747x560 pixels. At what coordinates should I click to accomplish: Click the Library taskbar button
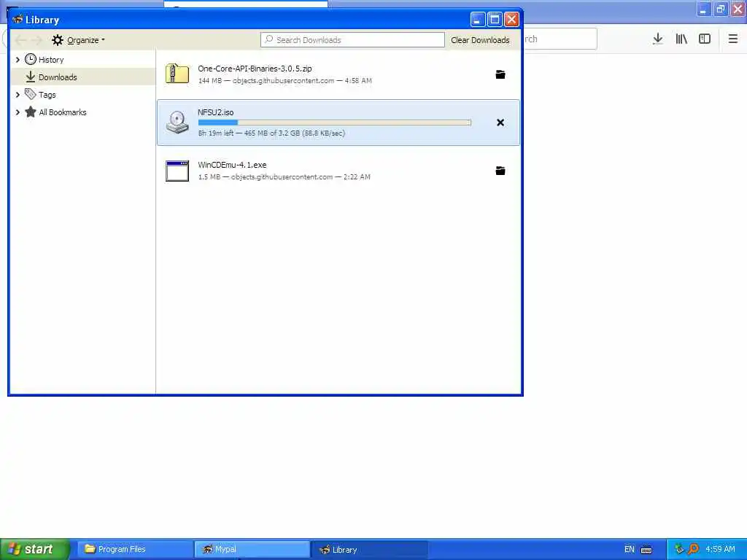369,550
